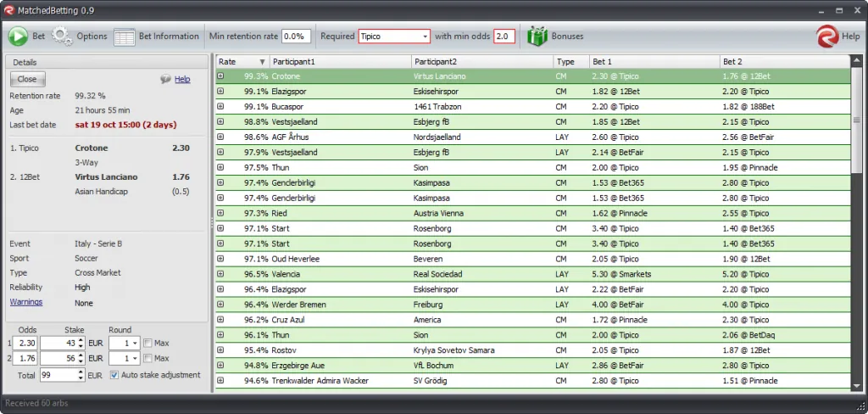The width and height of the screenshot is (868, 414).
Task: Click the vertical scrollbar thumb
Action: (x=856, y=120)
